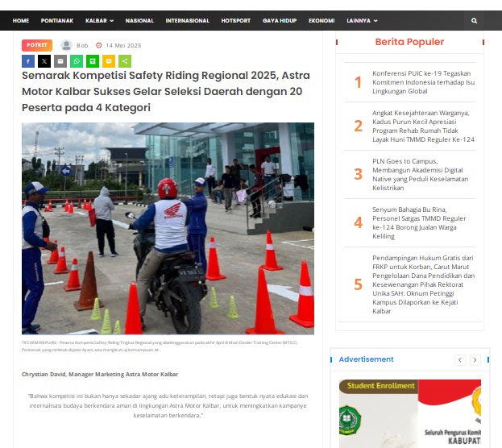This screenshot has width=502, height=448.
Task: Open popular news Angkat Kesejahteraan Warganya
Action: [x=423, y=127]
